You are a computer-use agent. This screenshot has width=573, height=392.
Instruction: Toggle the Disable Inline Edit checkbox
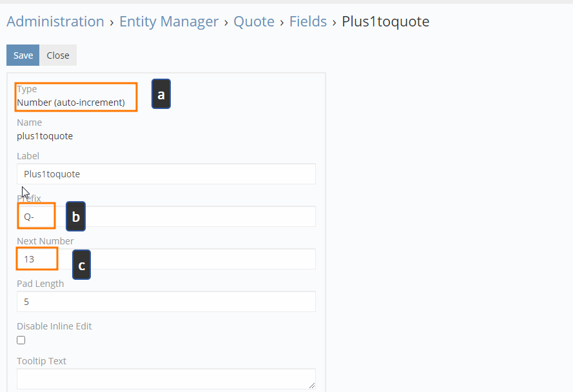tap(21, 340)
